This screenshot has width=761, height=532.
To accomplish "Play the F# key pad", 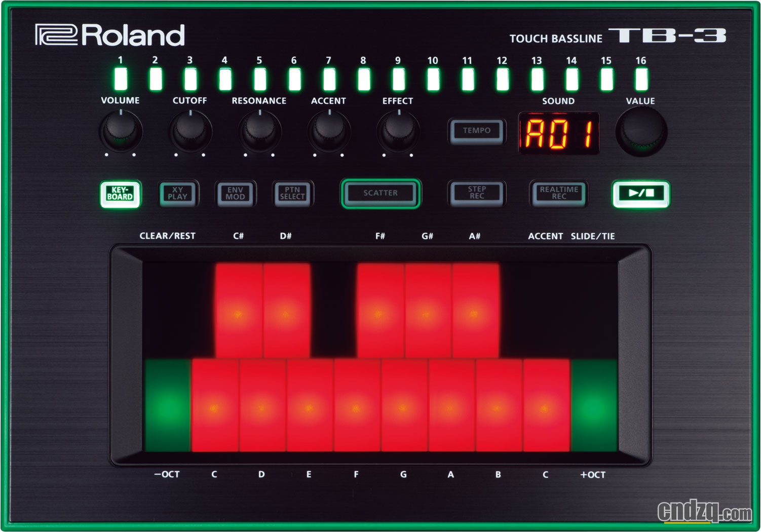I will pos(380,310).
